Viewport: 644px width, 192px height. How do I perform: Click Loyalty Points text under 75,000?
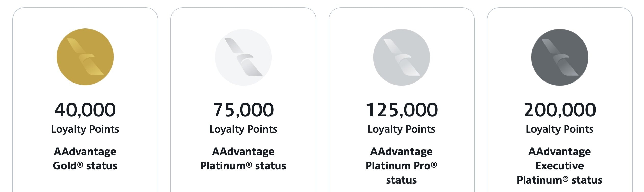243,129
